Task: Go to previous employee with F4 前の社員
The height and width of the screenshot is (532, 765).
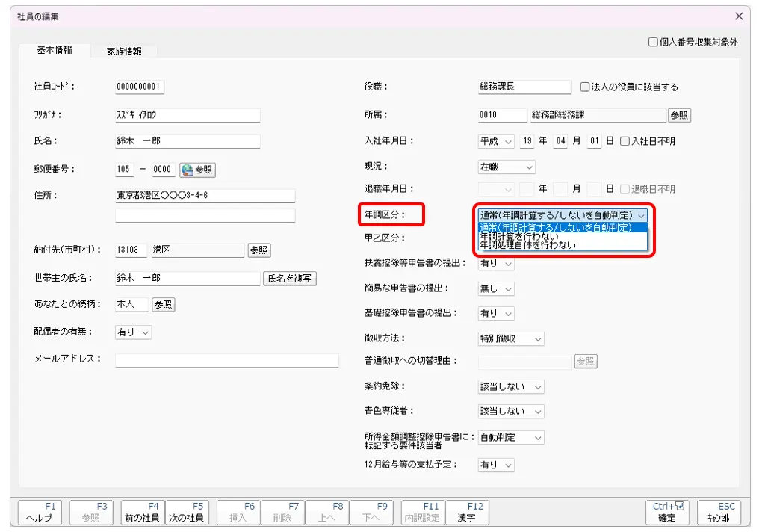Action: [142, 512]
